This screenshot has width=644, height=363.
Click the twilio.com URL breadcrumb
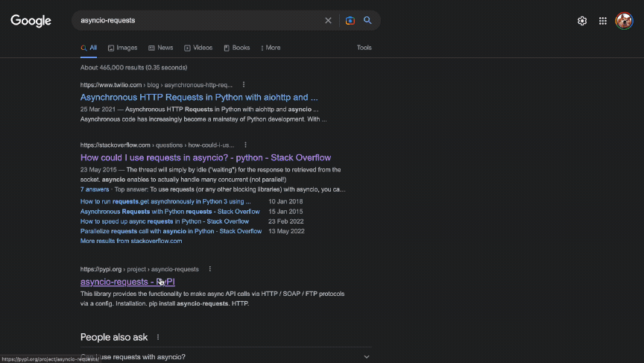tap(156, 85)
